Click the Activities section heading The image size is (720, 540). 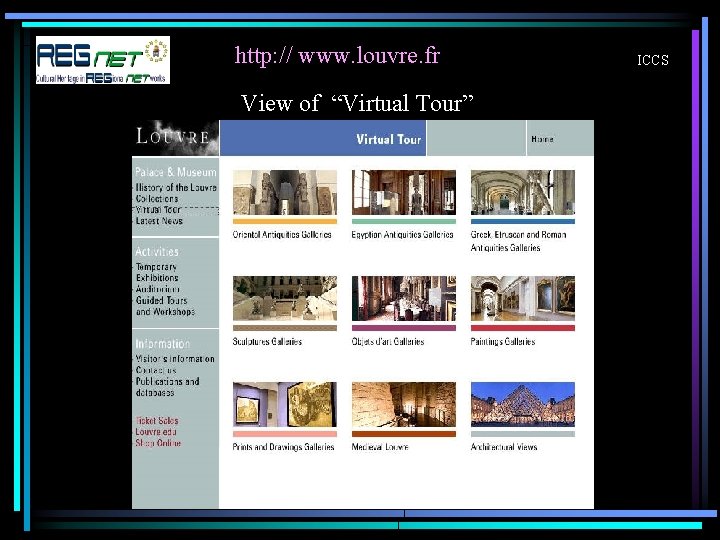pos(157,252)
